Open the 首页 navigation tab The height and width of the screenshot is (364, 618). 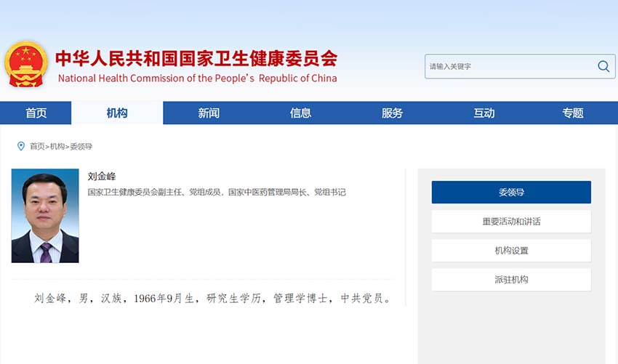[x=36, y=113]
